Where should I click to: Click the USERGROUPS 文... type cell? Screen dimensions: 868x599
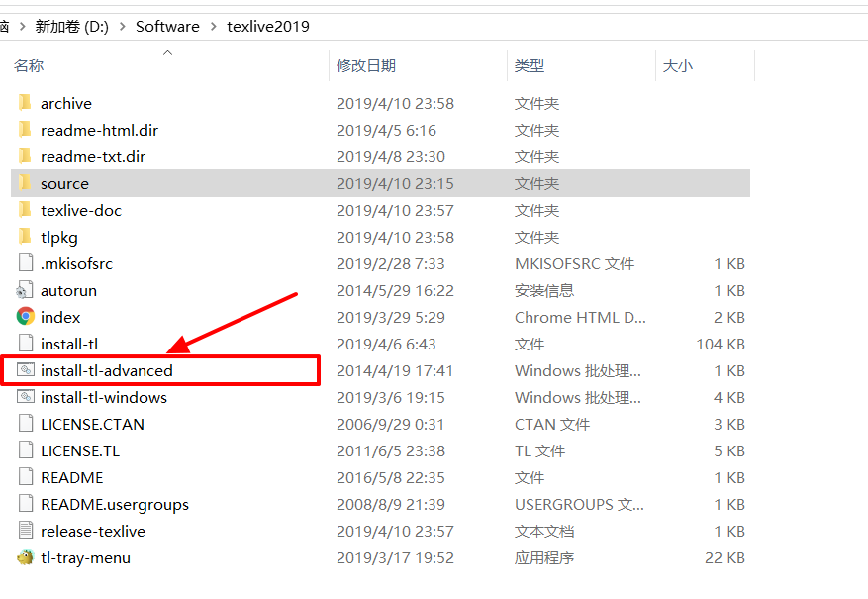coord(579,504)
